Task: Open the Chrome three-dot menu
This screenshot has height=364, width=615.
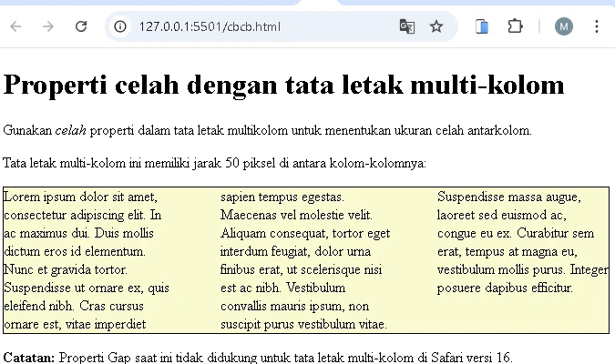Action: (x=597, y=26)
